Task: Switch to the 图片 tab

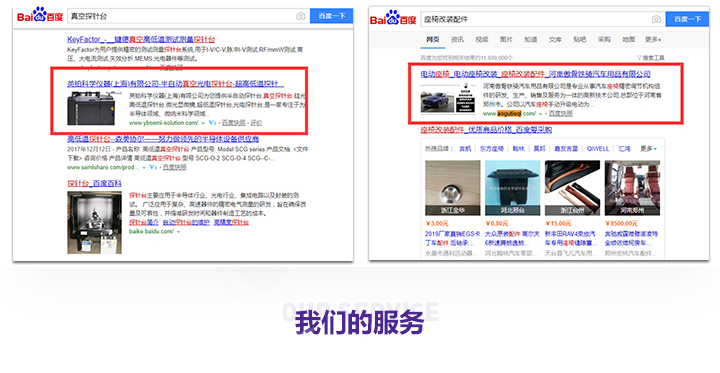Action: click(506, 40)
